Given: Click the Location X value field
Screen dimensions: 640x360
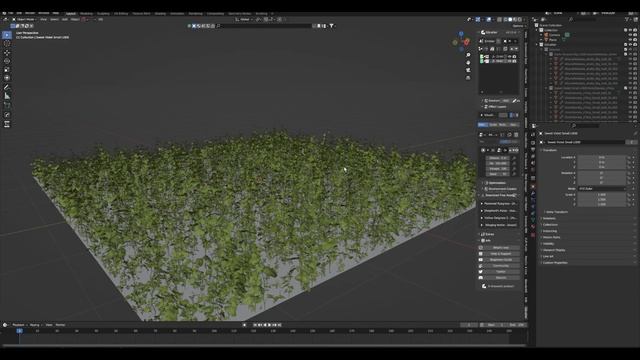Looking at the screenshot, I should [602, 158].
